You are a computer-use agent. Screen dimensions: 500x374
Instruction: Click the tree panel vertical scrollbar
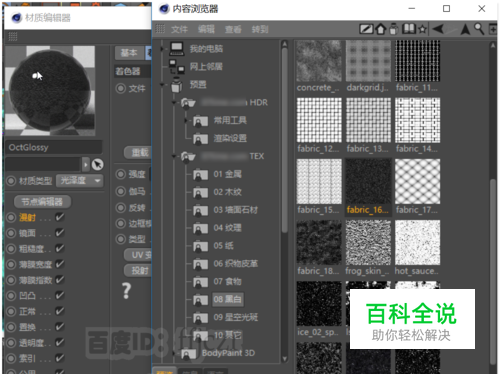pyautogui.click(x=285, y=140)
